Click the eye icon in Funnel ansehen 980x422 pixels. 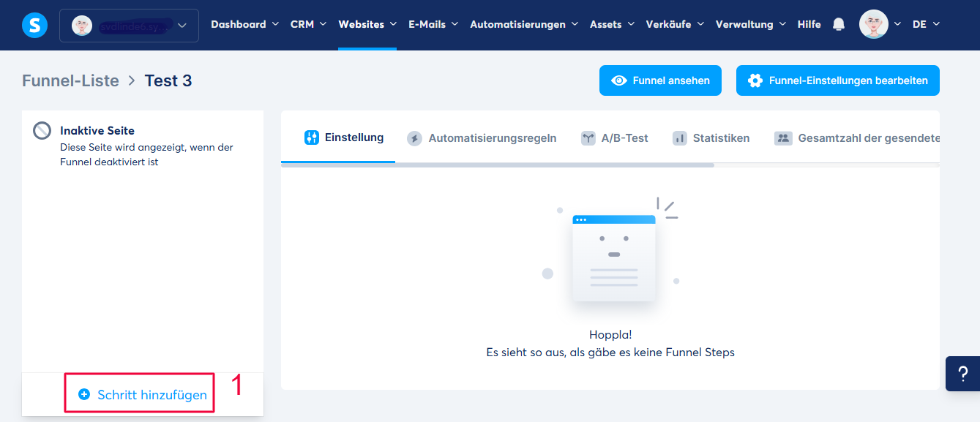pyautogui.click(x=619, y=80)
